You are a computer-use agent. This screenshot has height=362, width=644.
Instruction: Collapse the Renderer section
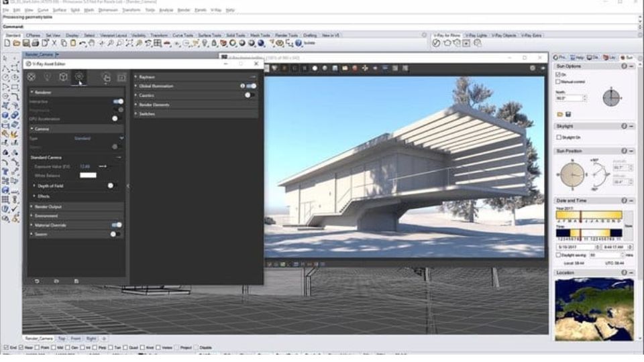(76, 93)
